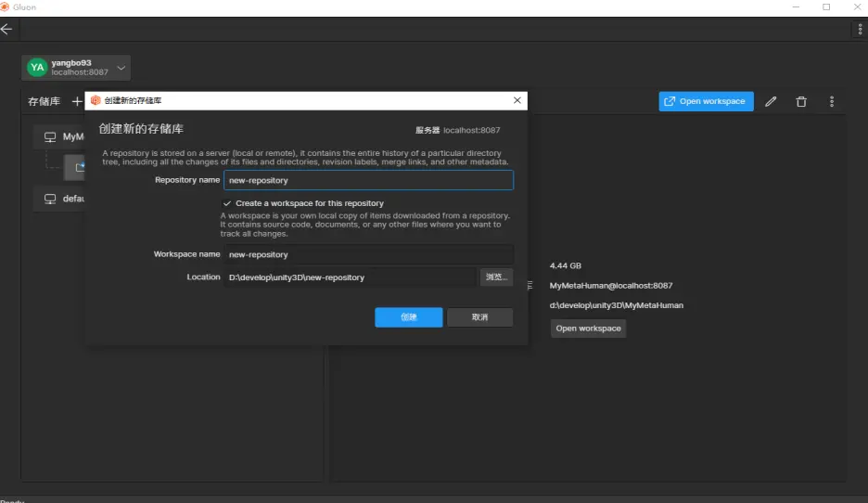
Task: Expand the yangbo93 account dropdown
Action: (121, 67)
